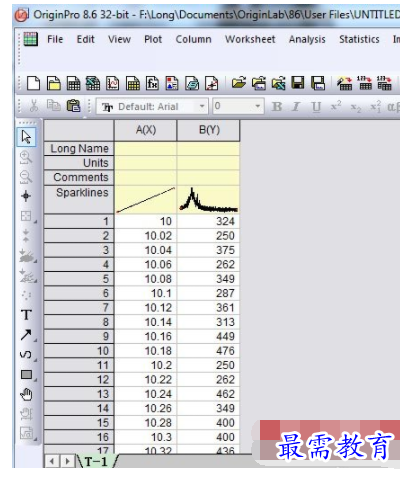Viewport: 400px width, 478px height.
Task: Select the T-1 worksheet tab
Action: (97, 462)
